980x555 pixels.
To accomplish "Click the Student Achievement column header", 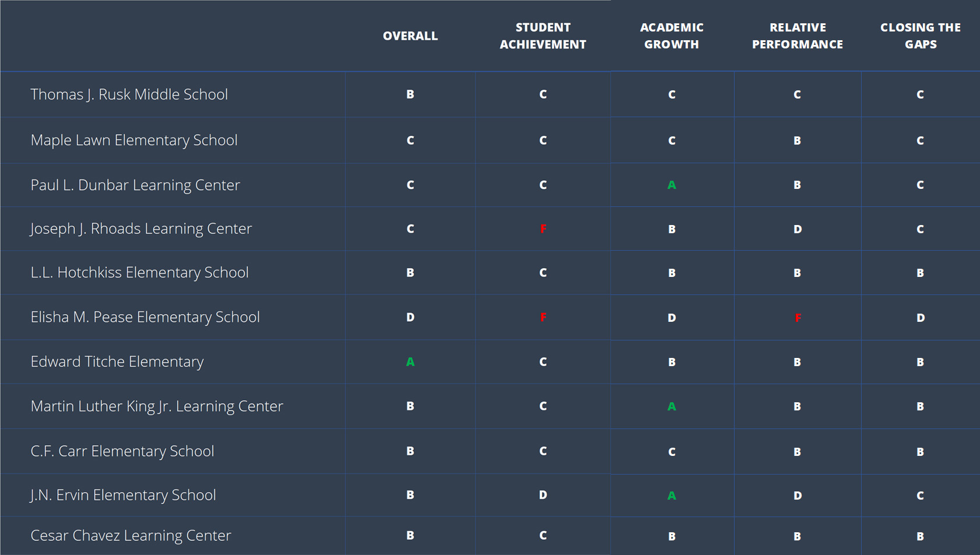I will [x=543, y=36].
